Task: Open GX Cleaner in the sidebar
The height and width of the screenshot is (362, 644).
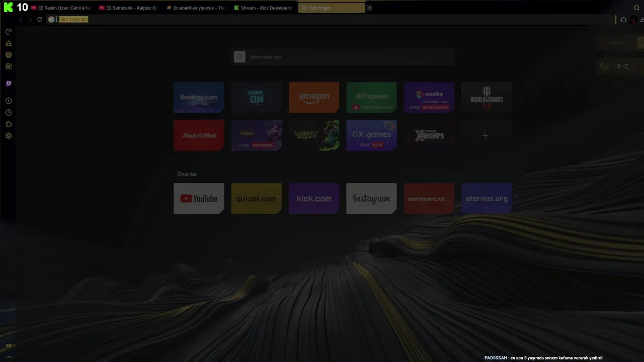Action: click(x=9, y=44)
